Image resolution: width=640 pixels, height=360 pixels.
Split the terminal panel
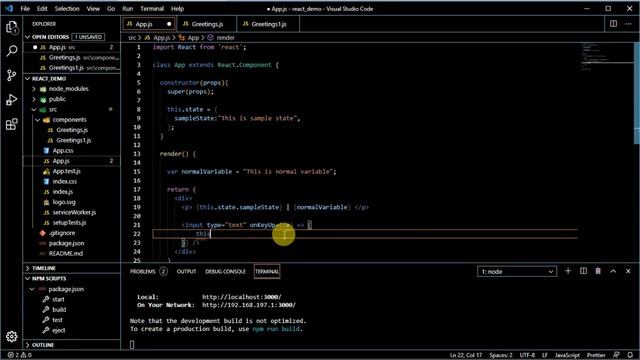click(583, 271)
